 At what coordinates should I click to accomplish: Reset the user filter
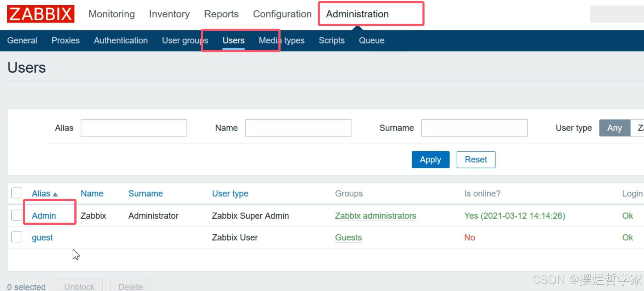click(x=476, y=160)
